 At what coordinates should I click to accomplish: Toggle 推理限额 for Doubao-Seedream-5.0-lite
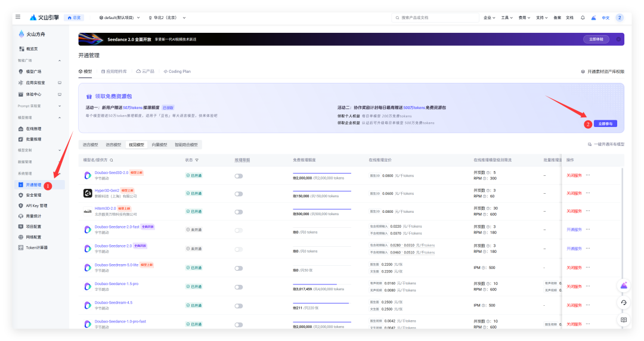239,268
